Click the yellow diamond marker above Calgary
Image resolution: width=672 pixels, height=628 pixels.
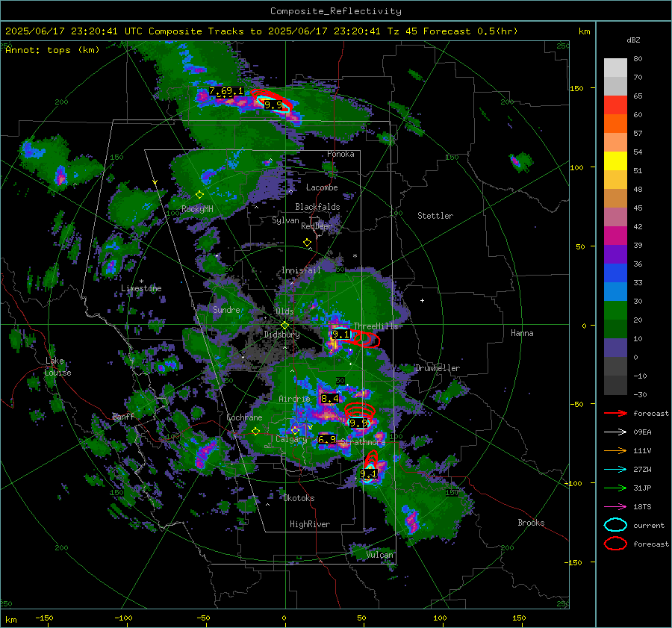(x=295, y=430)
